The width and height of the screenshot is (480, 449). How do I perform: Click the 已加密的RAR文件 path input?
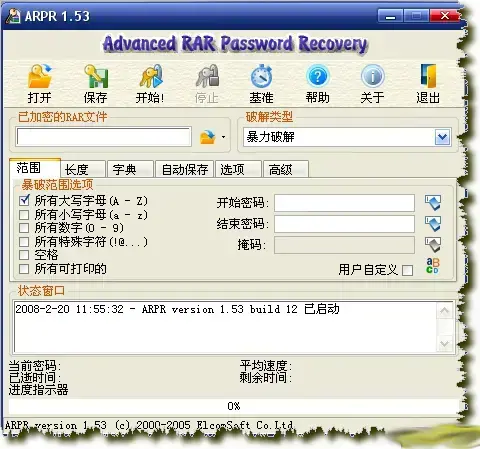(104, 137)
